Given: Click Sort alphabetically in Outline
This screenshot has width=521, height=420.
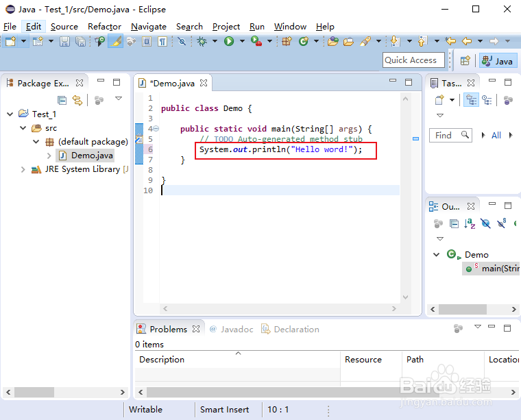Looking at the screenshot, I should tap(470, 223).
